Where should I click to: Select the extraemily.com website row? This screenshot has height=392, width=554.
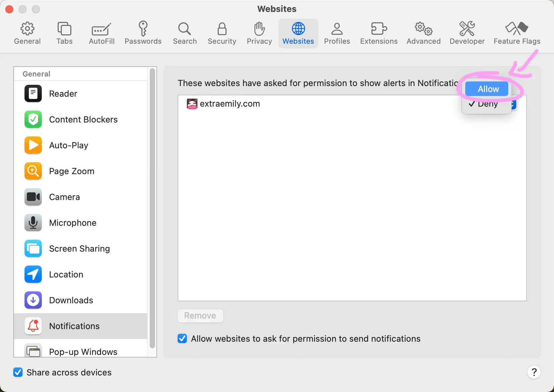tap(298, 104)
